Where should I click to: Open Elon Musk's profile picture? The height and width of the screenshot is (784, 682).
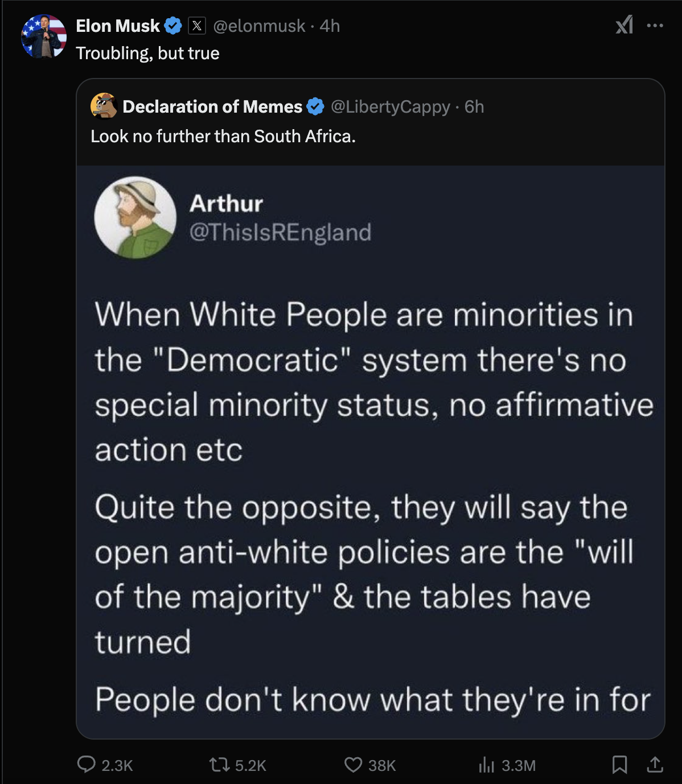coord(44,37)
